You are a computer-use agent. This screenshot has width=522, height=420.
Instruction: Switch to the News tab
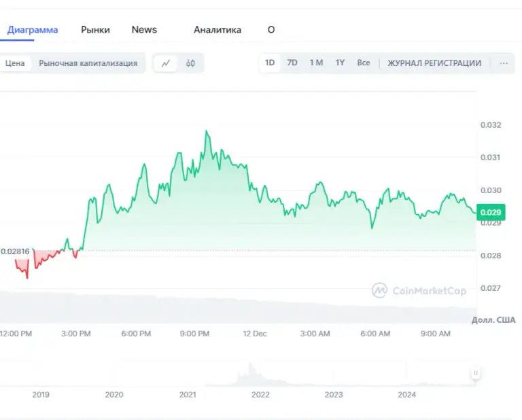[144, 30]
